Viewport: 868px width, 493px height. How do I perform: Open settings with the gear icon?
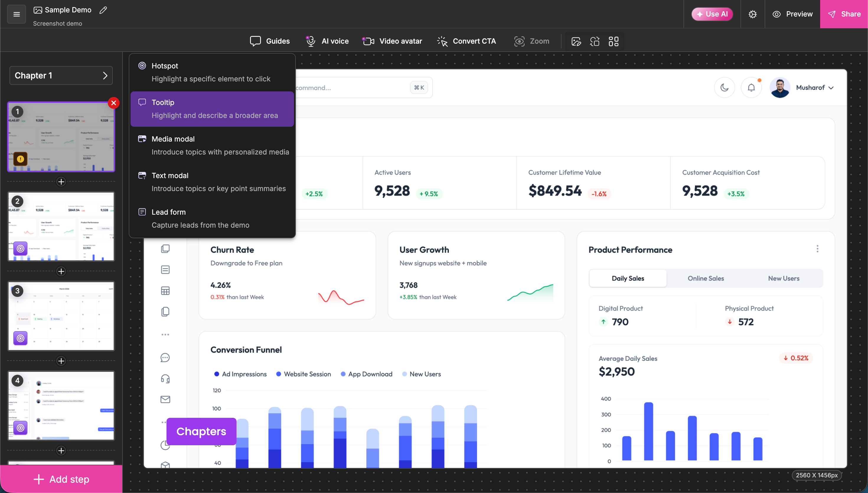[753, 14]
